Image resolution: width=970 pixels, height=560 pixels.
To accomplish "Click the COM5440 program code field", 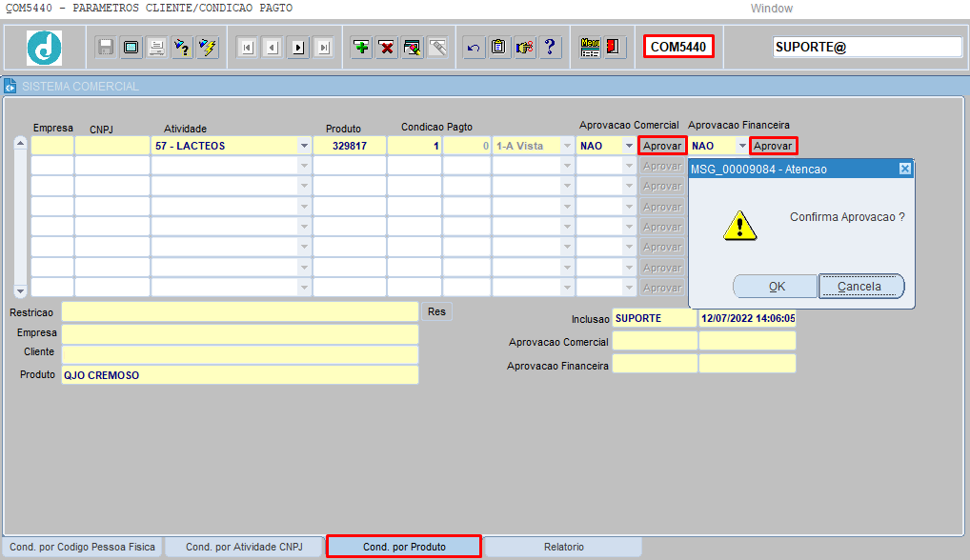I will [678, 47].
